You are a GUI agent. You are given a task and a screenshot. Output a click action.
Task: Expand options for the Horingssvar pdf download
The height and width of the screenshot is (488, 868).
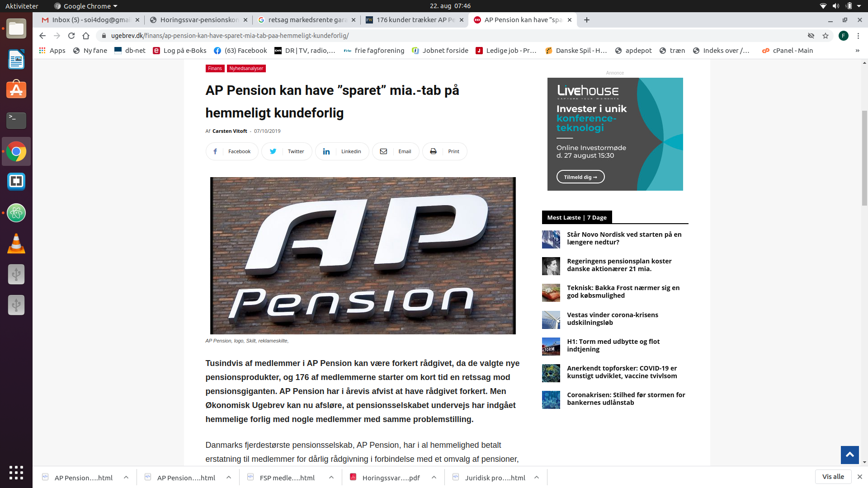(434, 477)
